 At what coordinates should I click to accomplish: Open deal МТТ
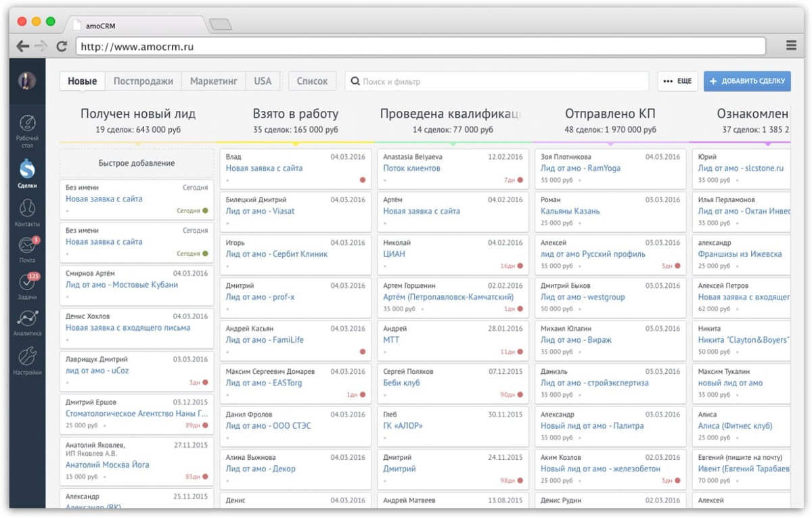coord(391,339)
